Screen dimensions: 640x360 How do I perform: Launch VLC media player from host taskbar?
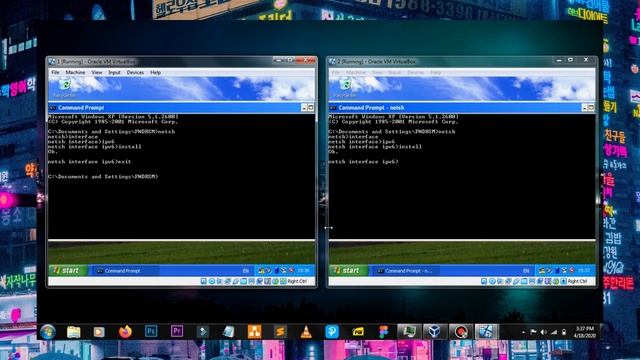click(x=306, y=332)
